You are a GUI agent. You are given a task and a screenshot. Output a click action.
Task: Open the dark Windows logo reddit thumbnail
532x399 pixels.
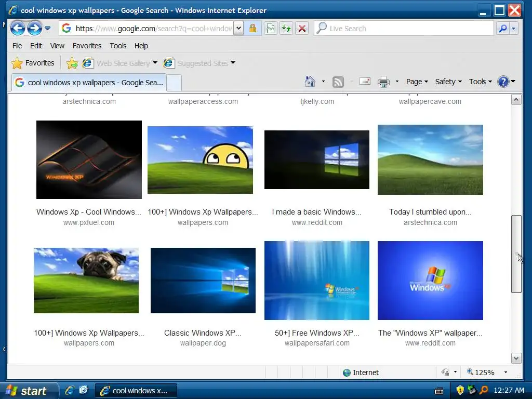[x=317, y=160]
